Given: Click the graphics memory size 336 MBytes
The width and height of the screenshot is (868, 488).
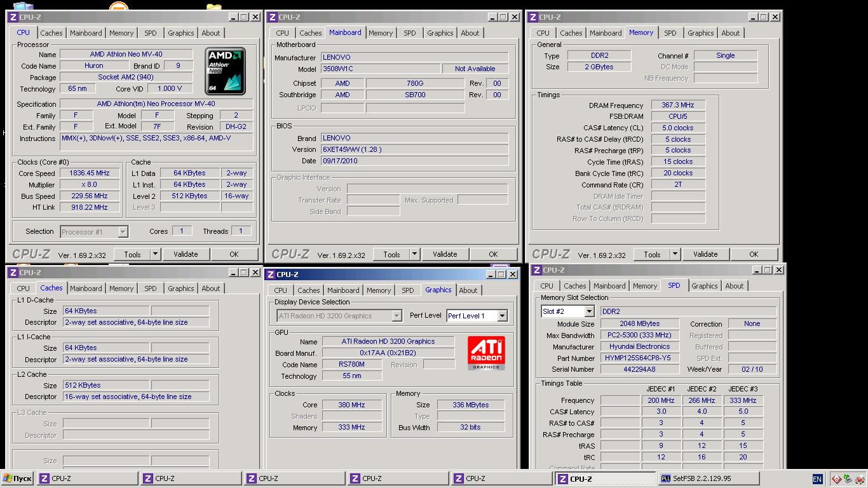Looking at the screenshot, I should (x=470, y=405).
